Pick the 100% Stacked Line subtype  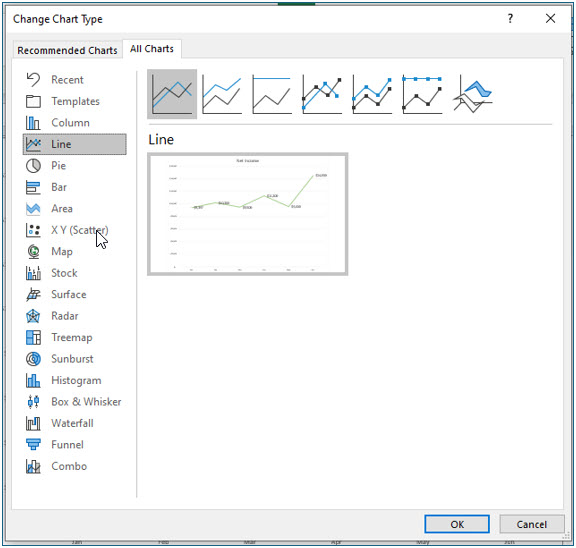(x=272, y=94)
